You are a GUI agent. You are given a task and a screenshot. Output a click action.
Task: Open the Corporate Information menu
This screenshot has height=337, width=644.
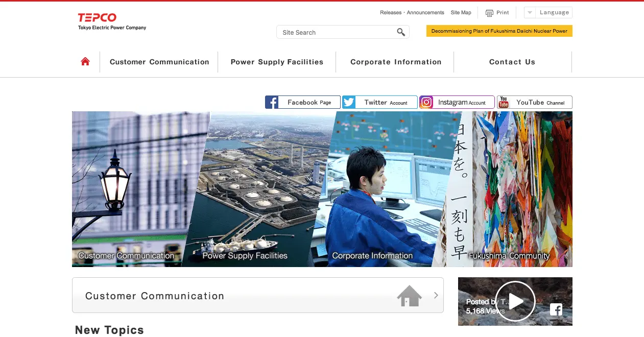point(396,62)
